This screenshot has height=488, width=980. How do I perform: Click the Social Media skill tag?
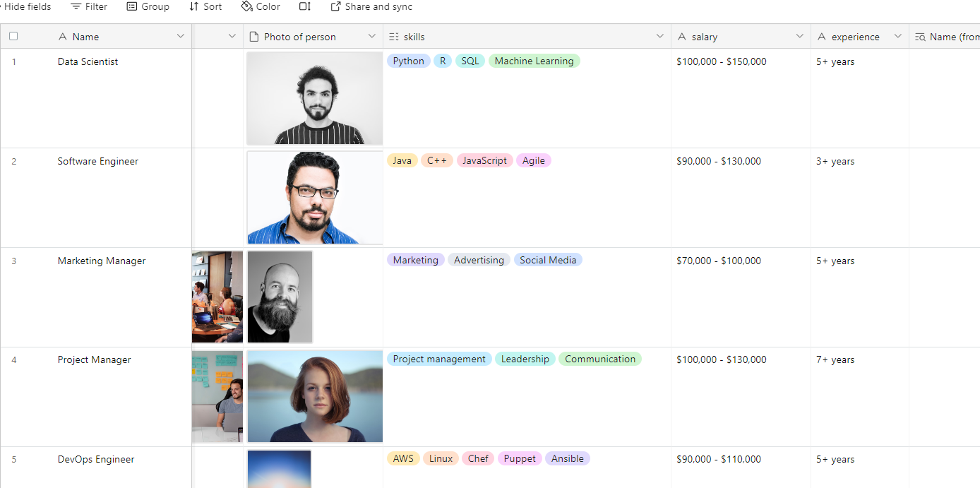point(548,261)
